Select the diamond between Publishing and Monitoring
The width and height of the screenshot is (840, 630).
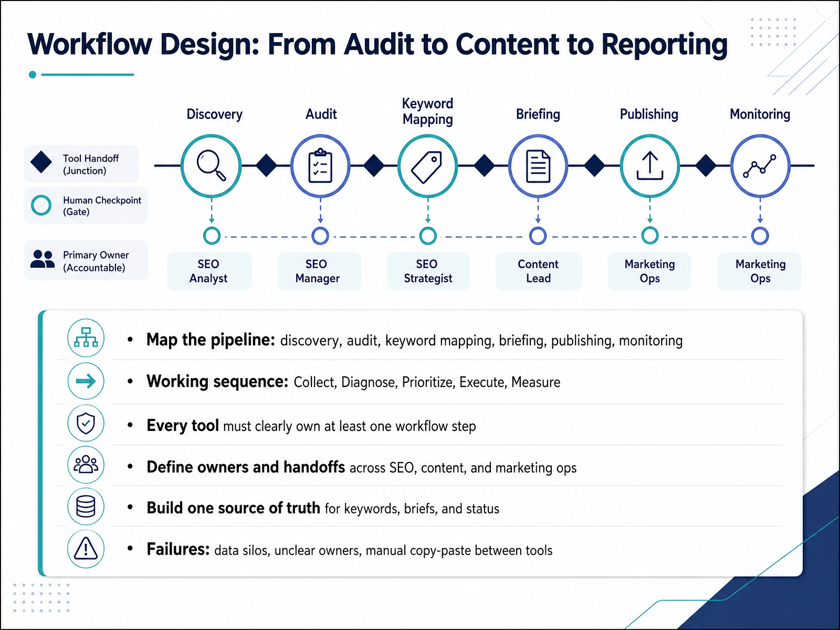click(x=706, y=165)
